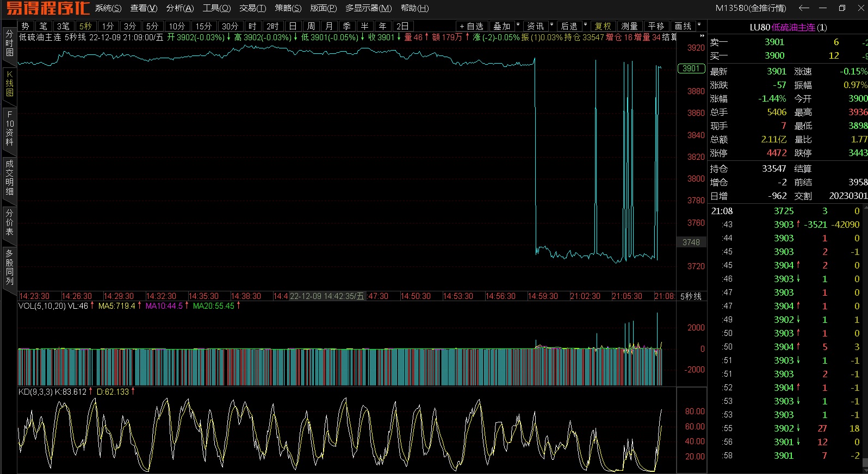
Task: Click the LU80 低硫油主连 contract title
Action: point(788,27)
